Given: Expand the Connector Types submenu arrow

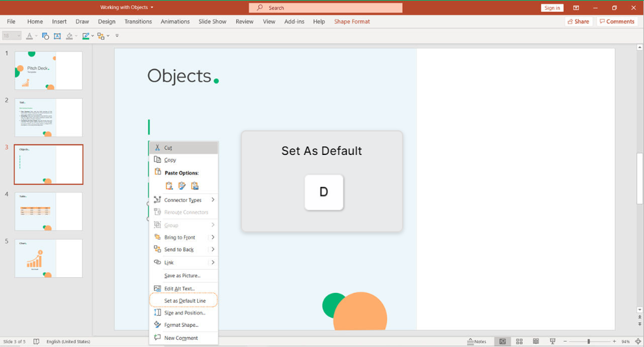Looking at the screenshot, I should click(213, 200).
